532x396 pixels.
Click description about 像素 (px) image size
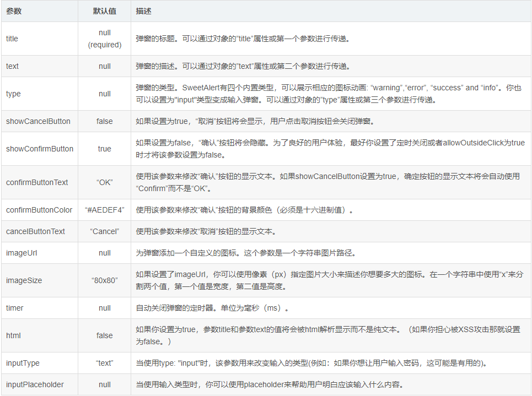pyautogui.click(x=330, y=280)
